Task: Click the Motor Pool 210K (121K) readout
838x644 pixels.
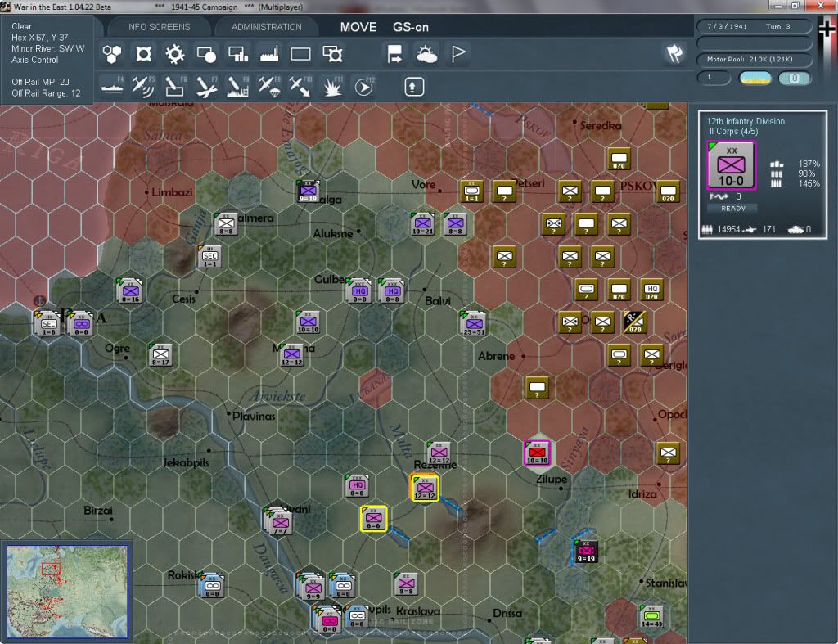Action: (x=754, y=59)
